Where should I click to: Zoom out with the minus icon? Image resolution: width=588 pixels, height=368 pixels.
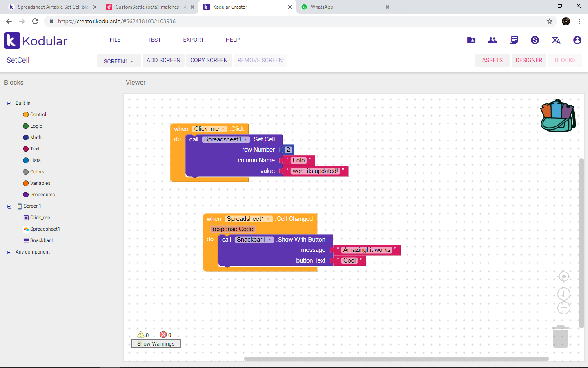[x=564, y=308]
